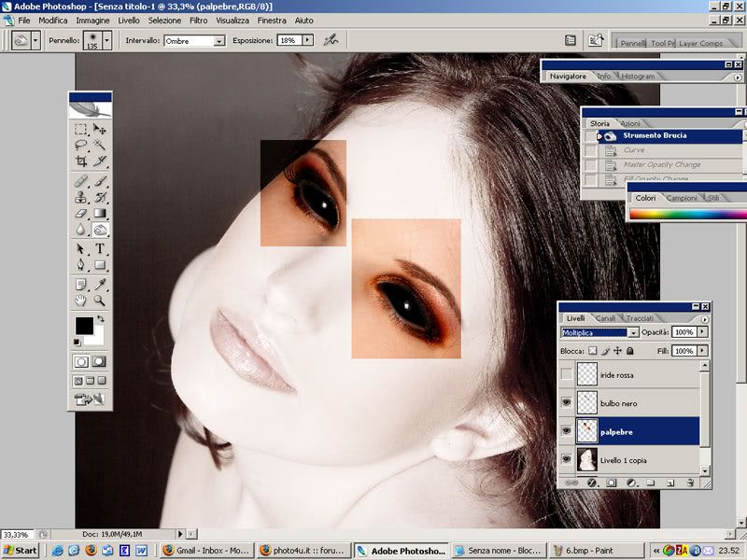Image resolution: width=747 pixels, height=560 pixels.
Task: Create a new layer in Livelli panel
Action: pyautogui.click(x=670, y=483)
